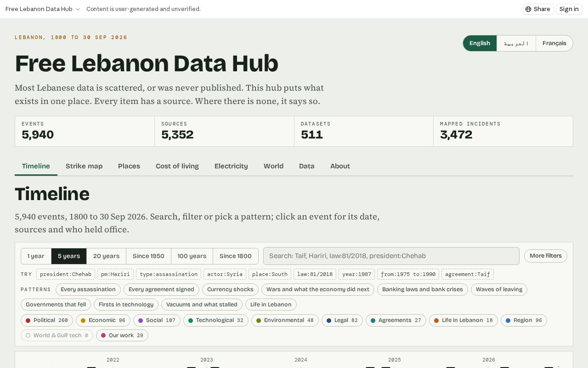Viewport: 588px width, 368px height.
Task: Pick the Every assassination pattern
Action: tap(88, 289)
